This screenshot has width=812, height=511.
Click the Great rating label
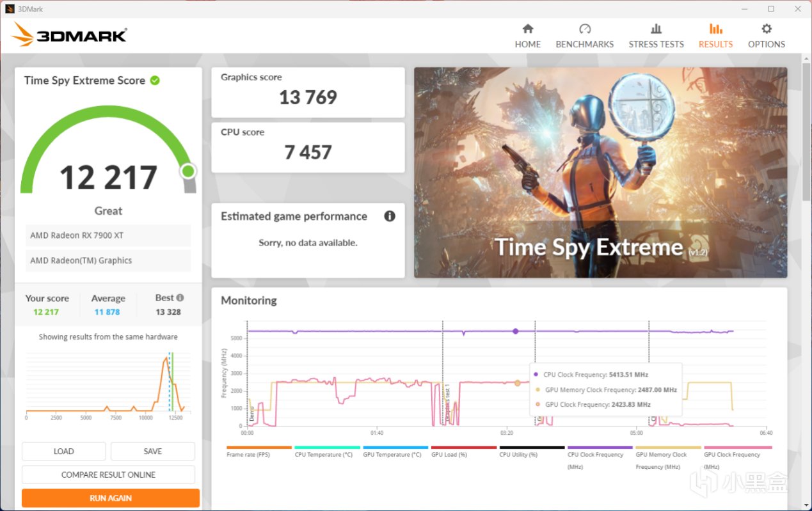point(108,211)
